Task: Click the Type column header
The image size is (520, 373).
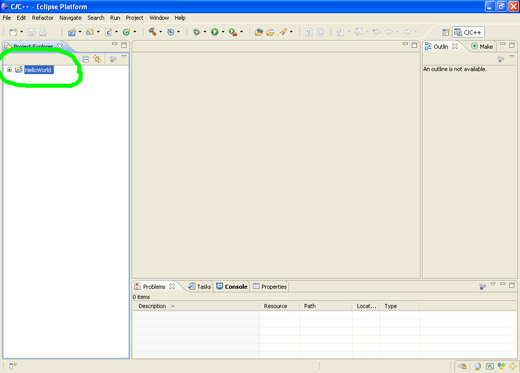Action: click(400, 306)
